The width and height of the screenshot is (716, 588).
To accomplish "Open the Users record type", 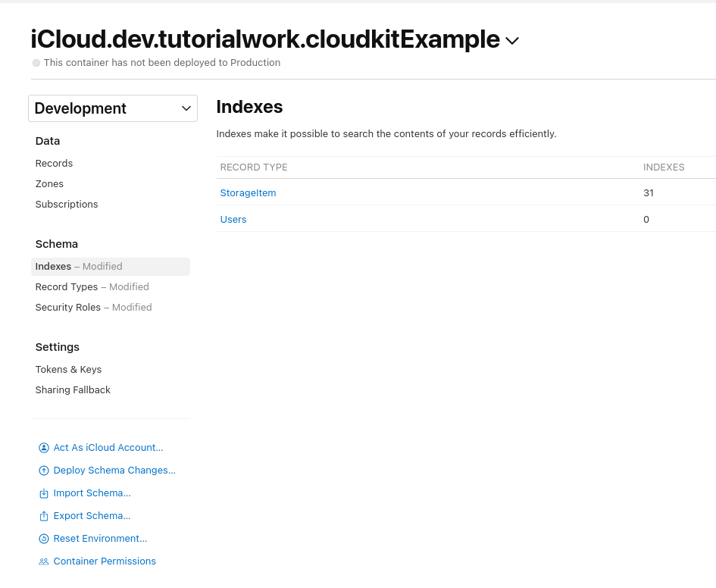I will [233, 219].
